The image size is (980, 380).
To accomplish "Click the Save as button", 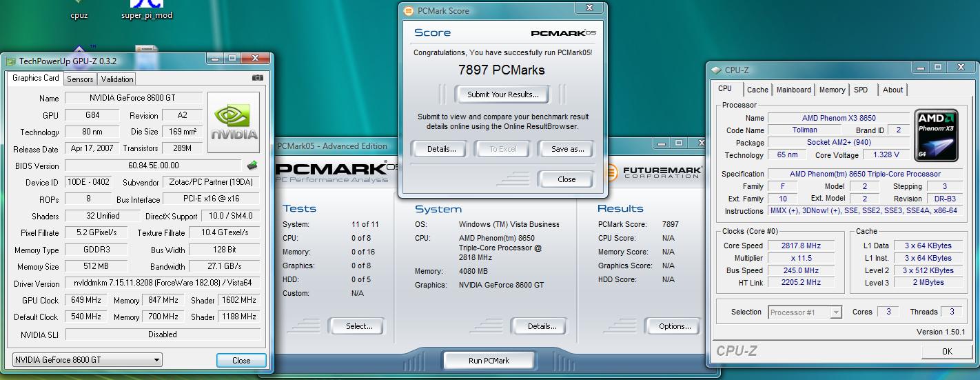I will pyautogui.click(x=567, y=149).
